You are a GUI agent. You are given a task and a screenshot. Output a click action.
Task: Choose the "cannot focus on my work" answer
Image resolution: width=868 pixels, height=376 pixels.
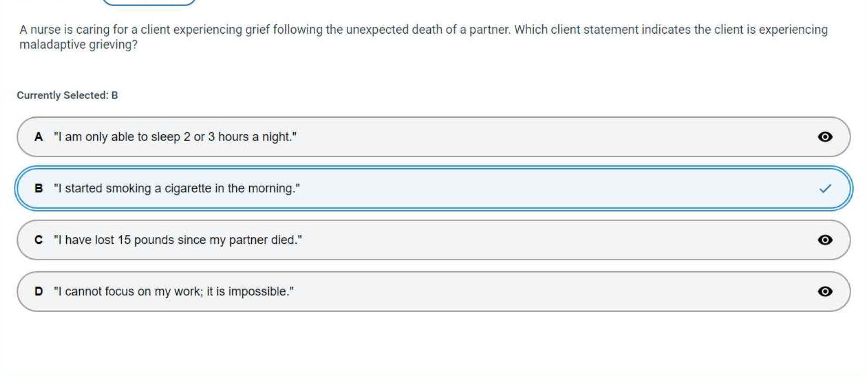click(174, 291)
